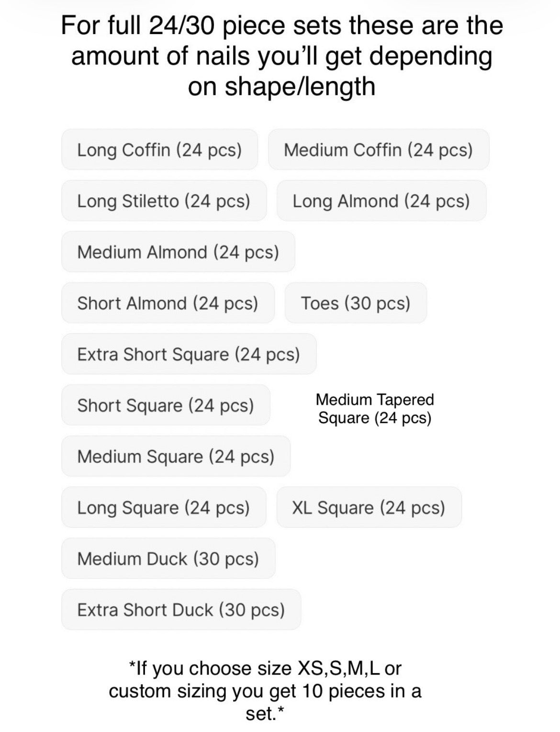Tap the Extra Short Duck (30 pcs) pill
Image resolution: width=560 pixels, height=732 pixels.
point(181,610)
